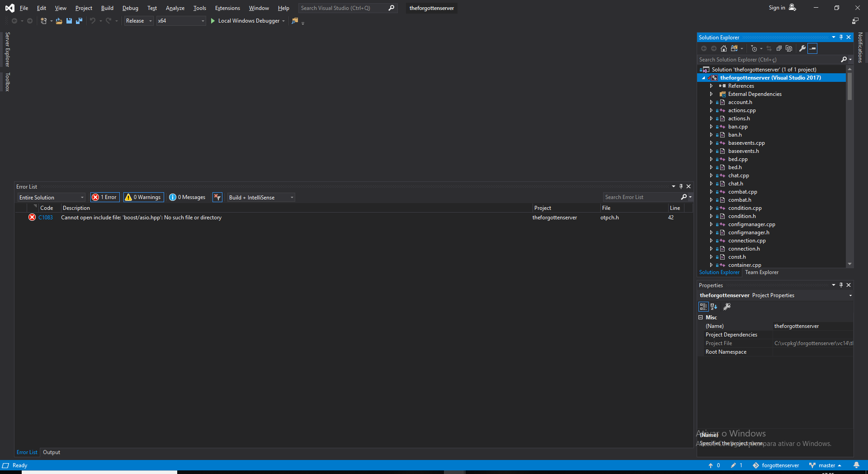Toggle the 1 Error filter button
Screen dimensions: 868x474
click(104, 197)
